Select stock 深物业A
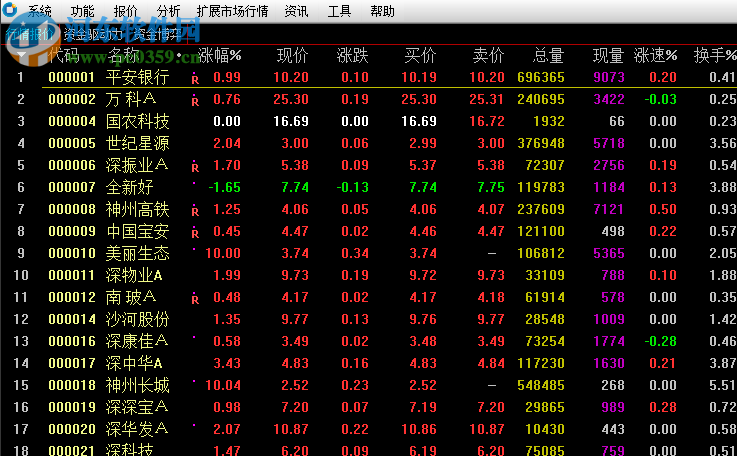The image size is (737, 456). click(134, 275)
